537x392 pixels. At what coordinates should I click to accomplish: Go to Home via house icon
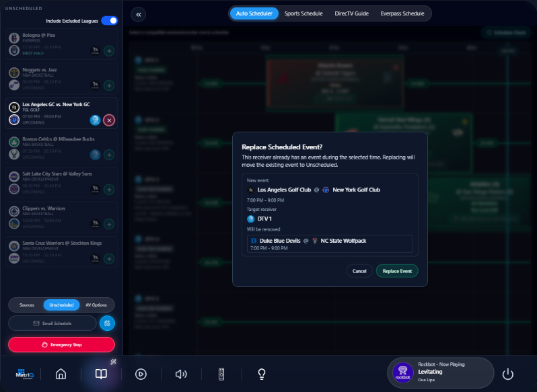[61, 374]
